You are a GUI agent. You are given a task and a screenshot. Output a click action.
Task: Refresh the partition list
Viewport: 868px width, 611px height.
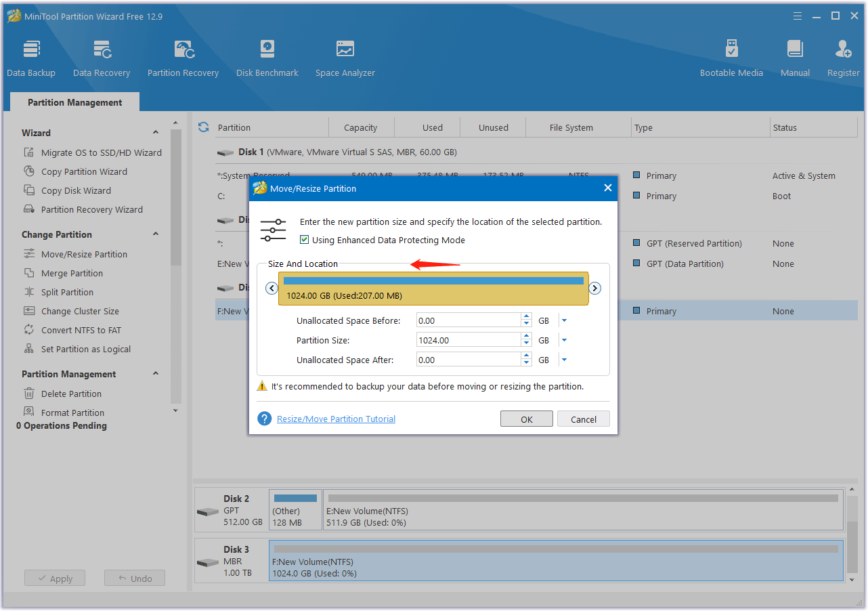tap(203, 127)
